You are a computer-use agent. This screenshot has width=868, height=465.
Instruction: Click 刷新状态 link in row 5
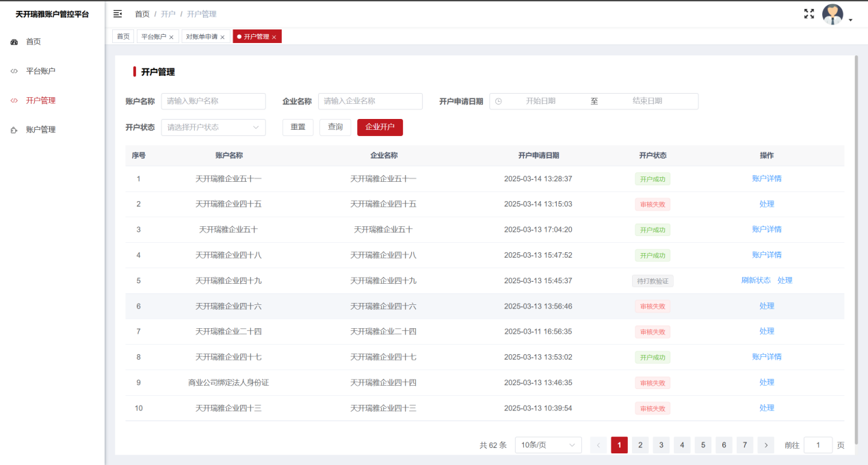(x=756, y=280)
